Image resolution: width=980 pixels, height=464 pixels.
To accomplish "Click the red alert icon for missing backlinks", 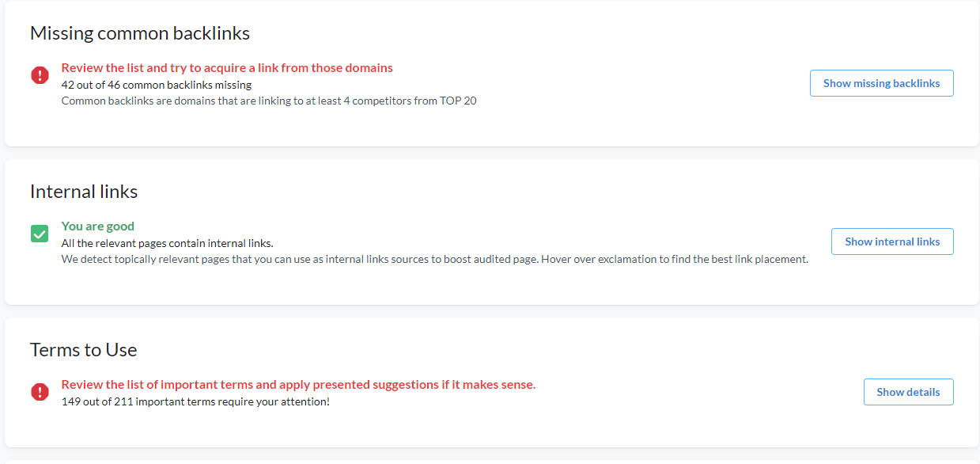I will point(40,75).
